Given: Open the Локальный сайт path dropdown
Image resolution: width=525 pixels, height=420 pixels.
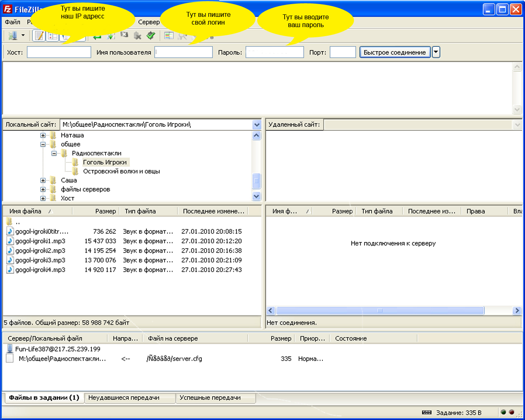Looking at the screenshot, I should (257, 125).
